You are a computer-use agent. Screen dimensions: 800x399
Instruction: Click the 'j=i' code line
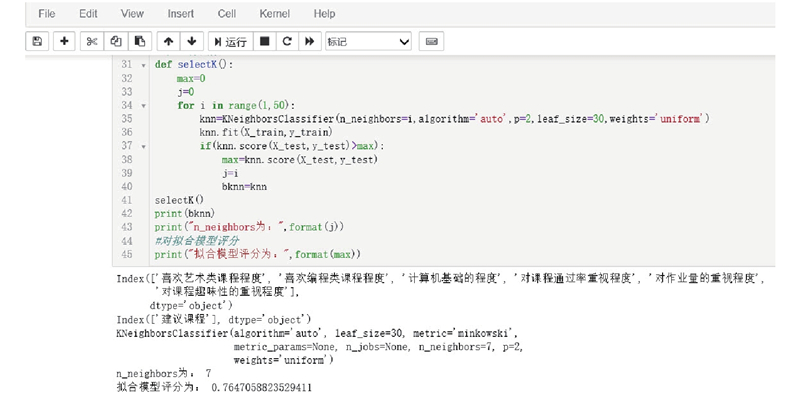tap(230, 173)
